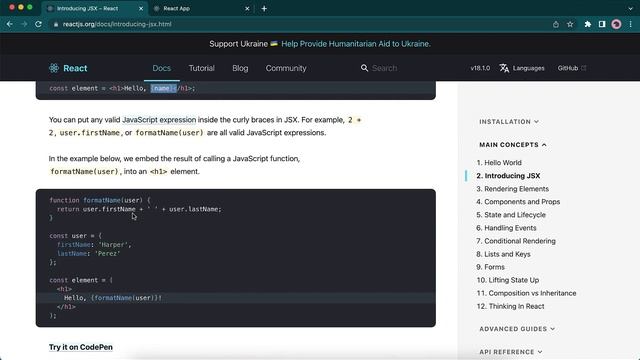This screenshot has height=360, width=640.
Task: Click the Languages translate icon
Action: coord(504,68)
